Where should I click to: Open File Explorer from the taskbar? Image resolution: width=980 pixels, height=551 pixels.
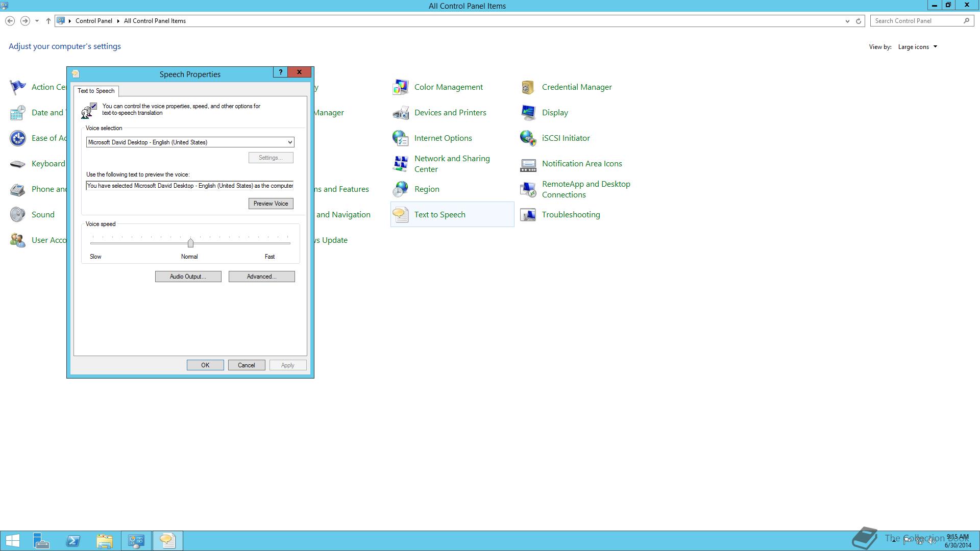pos(105,541)
